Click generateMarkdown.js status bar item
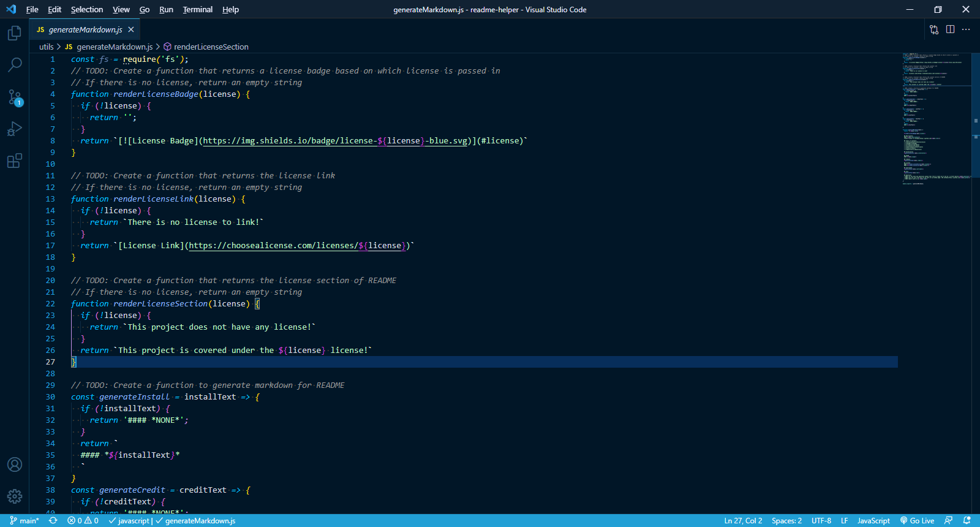The image size is (980, 527). pyautogui.click(x=195, y=521)
